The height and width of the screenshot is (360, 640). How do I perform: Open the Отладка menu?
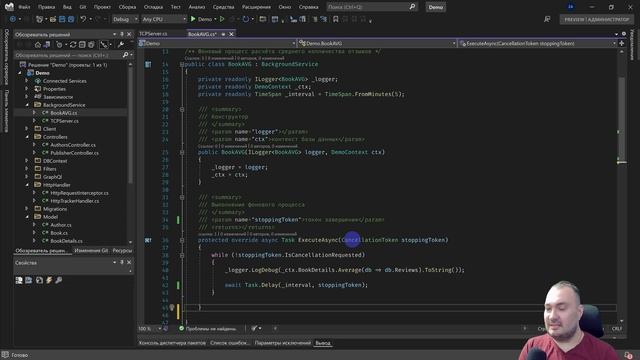[x=153, y=7]
